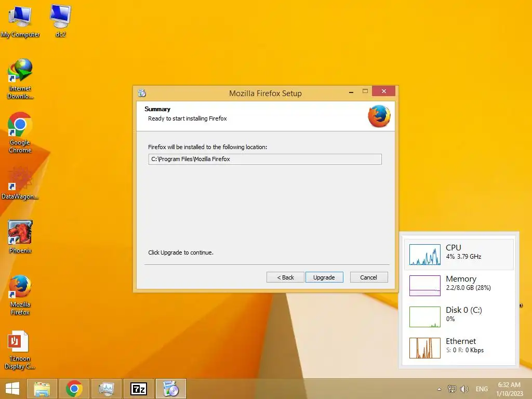The image size is (532, 399).
Task: Maximize the Mozilla Firefox Setup window
Action: click(365, 91)
